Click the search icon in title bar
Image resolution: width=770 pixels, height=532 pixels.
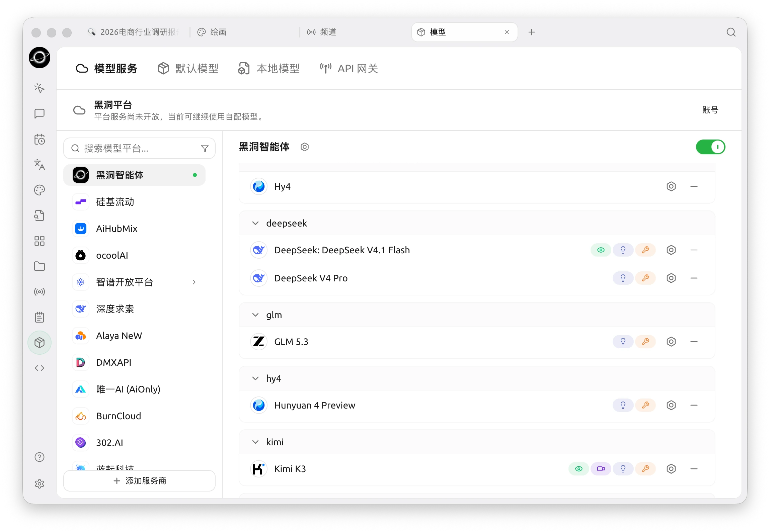pyautogui.click(x=731, y=32)
